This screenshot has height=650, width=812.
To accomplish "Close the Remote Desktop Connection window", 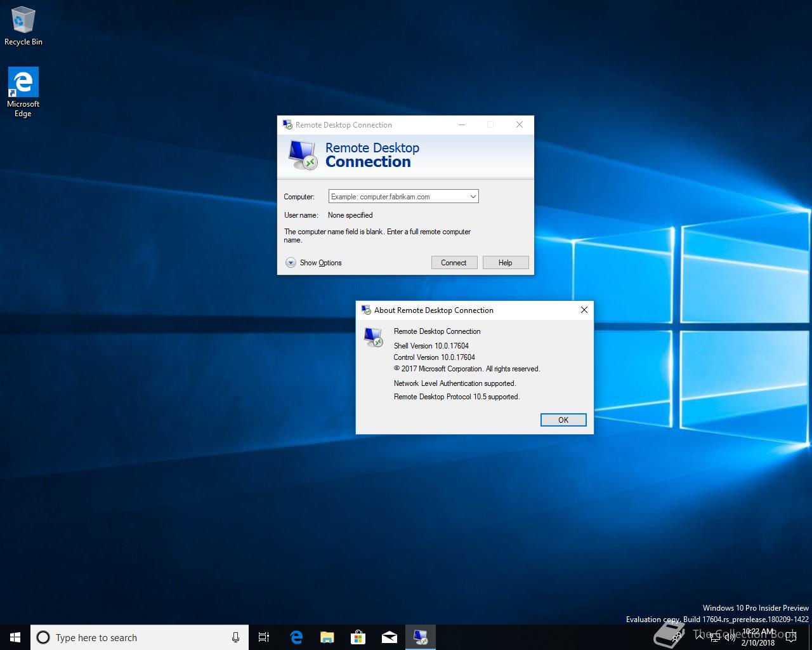I will [x=520, y=124].
